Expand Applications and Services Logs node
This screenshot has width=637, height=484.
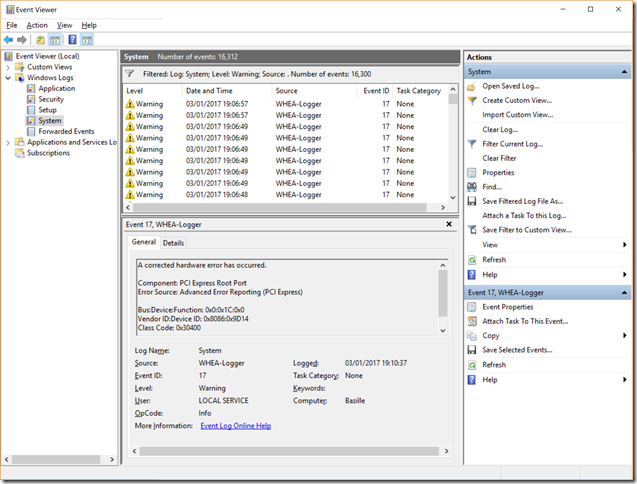(x=8, y=142)
